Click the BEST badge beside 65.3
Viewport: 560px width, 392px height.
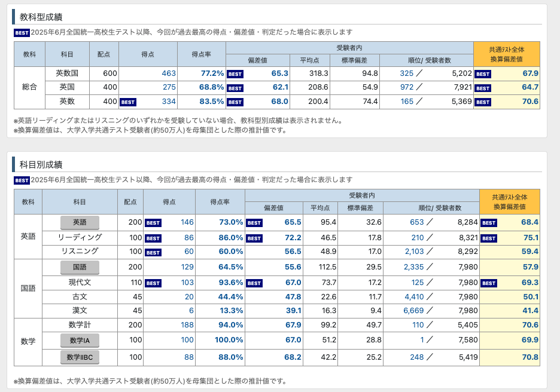click(235, 74)
